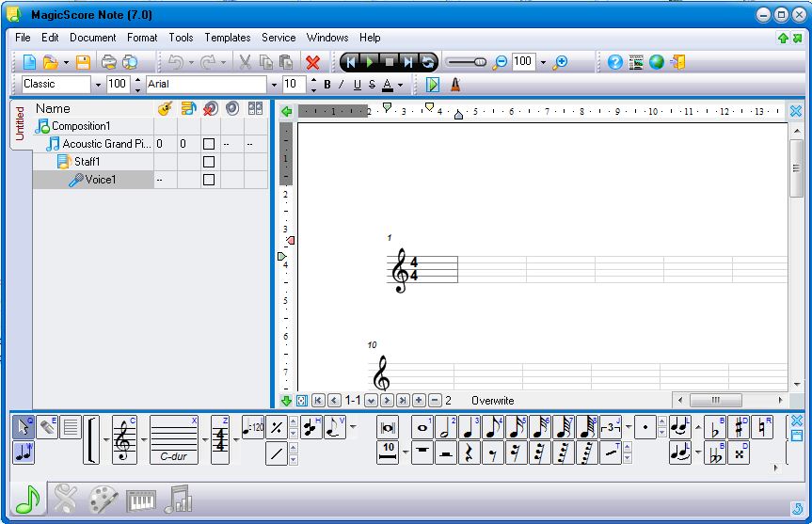The width and height of the screenshot is (812, 524).
Task: Toggle the checkbox for Acoustic Grand Piano
Action: tap(209, 144)
